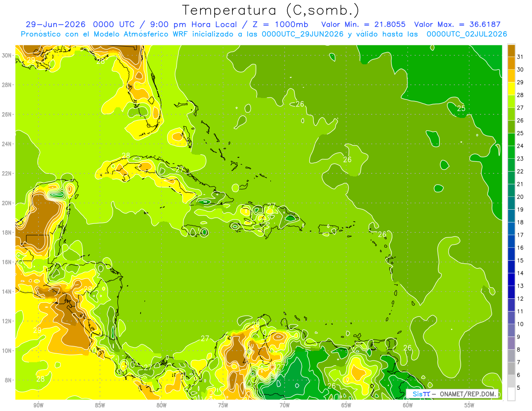Click the legend value 5
Screen dimensions: 532x411
(x=519, y=388)
